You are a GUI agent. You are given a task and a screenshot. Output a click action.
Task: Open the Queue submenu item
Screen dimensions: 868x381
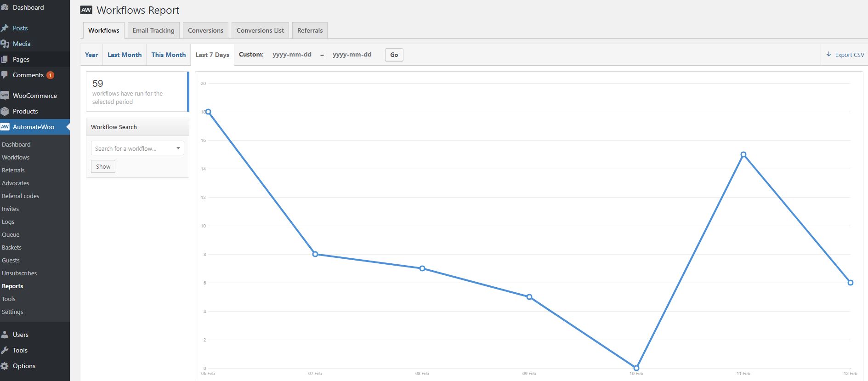pyautogui.click(x=11, y=234)
